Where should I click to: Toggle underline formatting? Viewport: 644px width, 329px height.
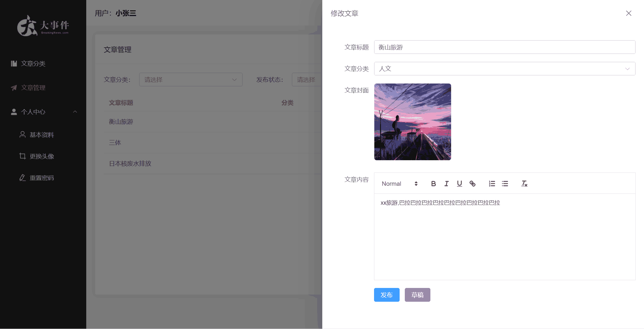(x=459, y=184)
